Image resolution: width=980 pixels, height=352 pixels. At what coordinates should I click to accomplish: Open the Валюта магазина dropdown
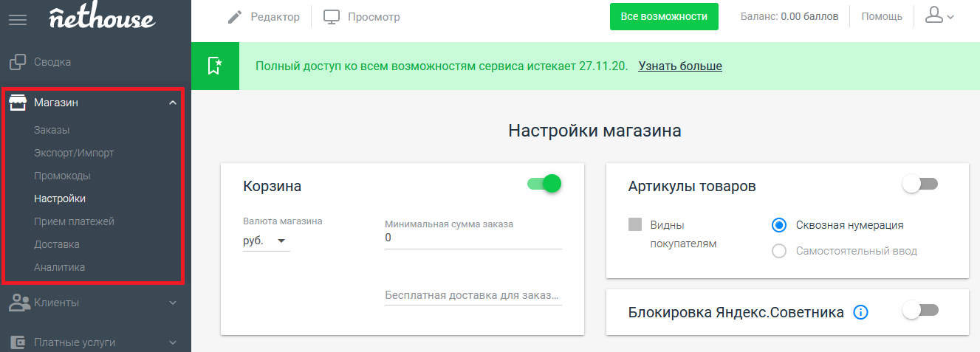tap(266, 241)
